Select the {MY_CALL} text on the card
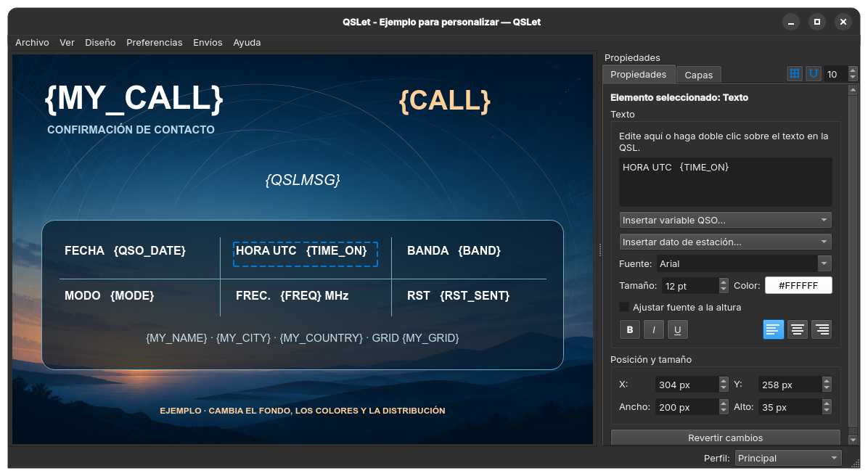The image size is (868, 476). (134, 99)
